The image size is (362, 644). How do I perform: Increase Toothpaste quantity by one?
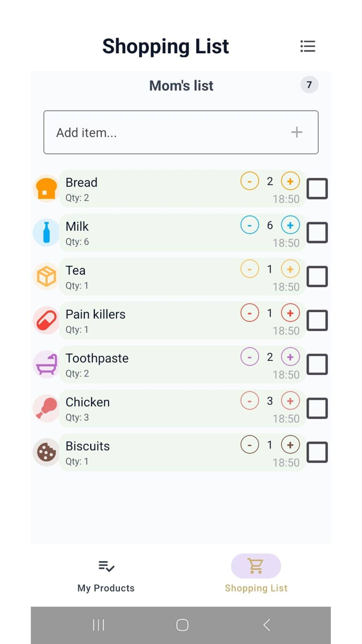290,357
